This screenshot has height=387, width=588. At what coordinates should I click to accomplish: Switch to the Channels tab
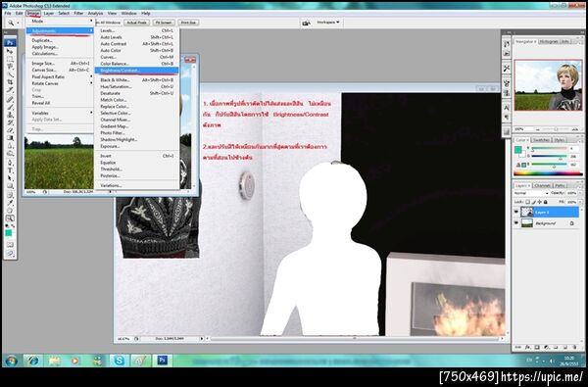(542, 185)
